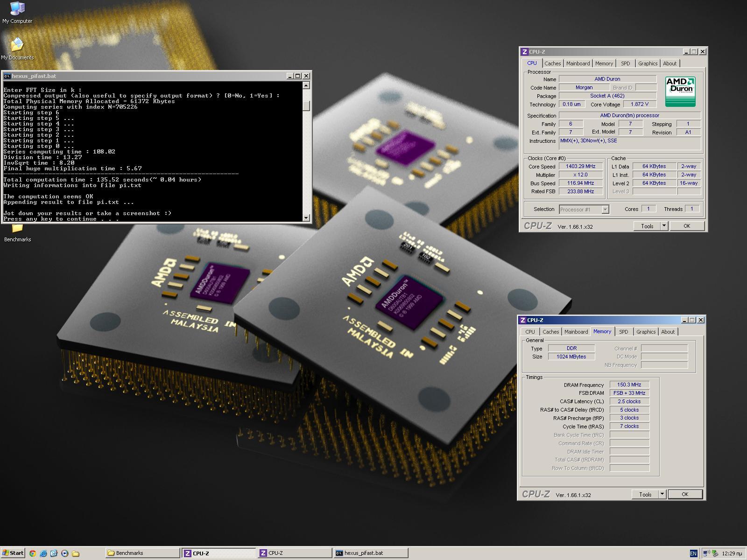The width and height of the screenshot is (747, 560).
Task: Open the Processor #1 selection dropdown
Action: [584, 210]
